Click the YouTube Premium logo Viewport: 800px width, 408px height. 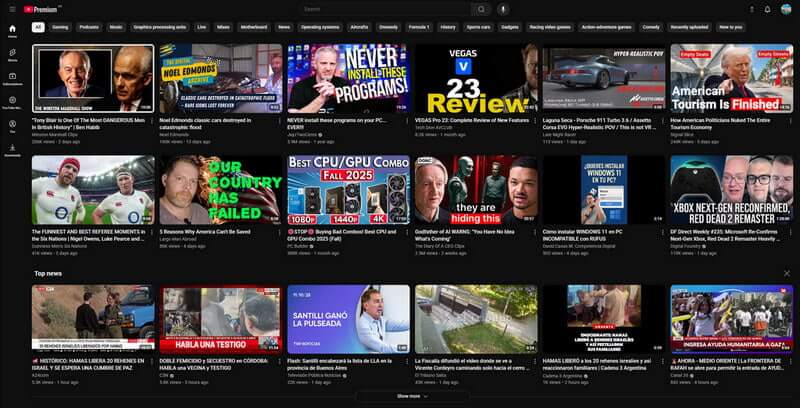click(40, 9)
